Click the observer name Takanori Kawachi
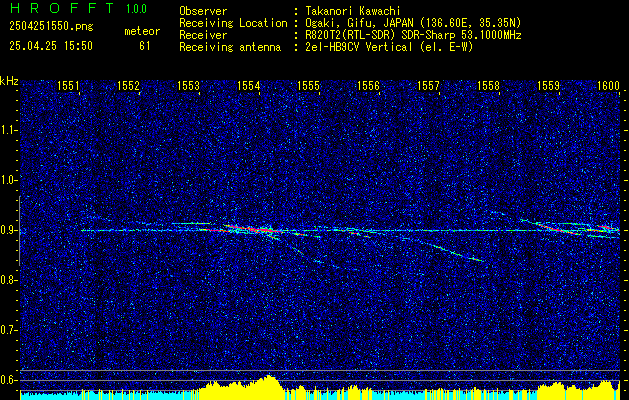The height and width of the screenshot is (400, 629). click(x=353, y=11)
